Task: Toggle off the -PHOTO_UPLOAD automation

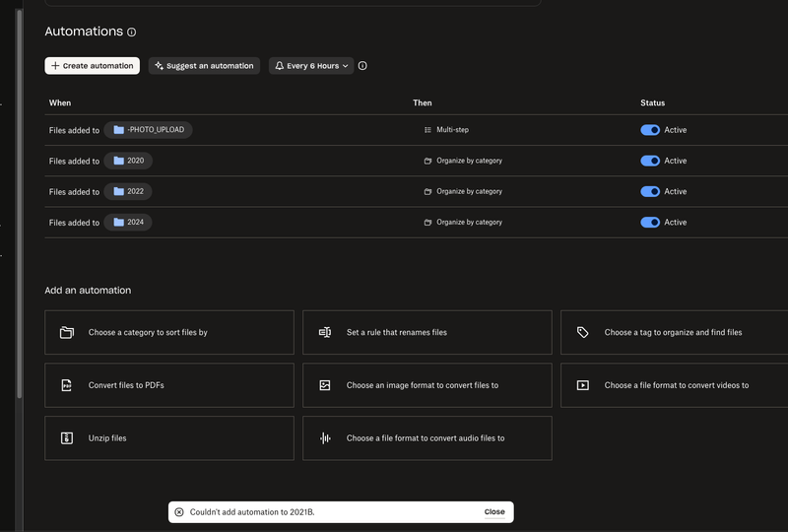Action: [650, 130]
